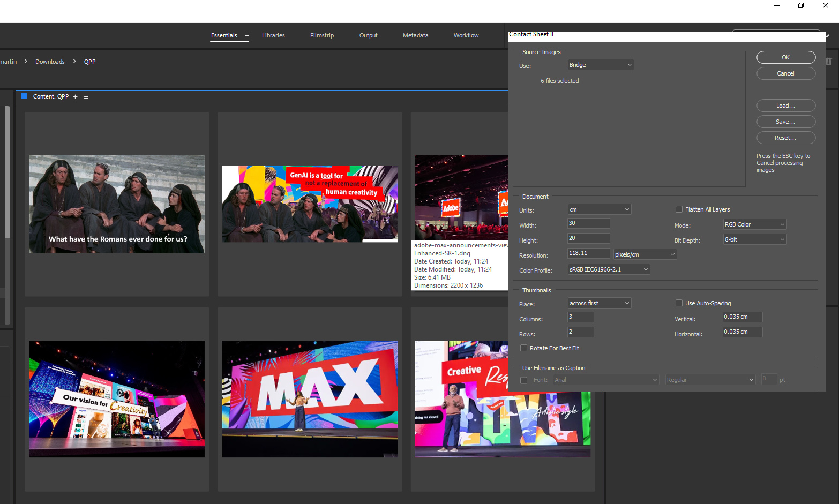Click the Width field showing 30
839x504 pixels.
click(x=589, y=223)
